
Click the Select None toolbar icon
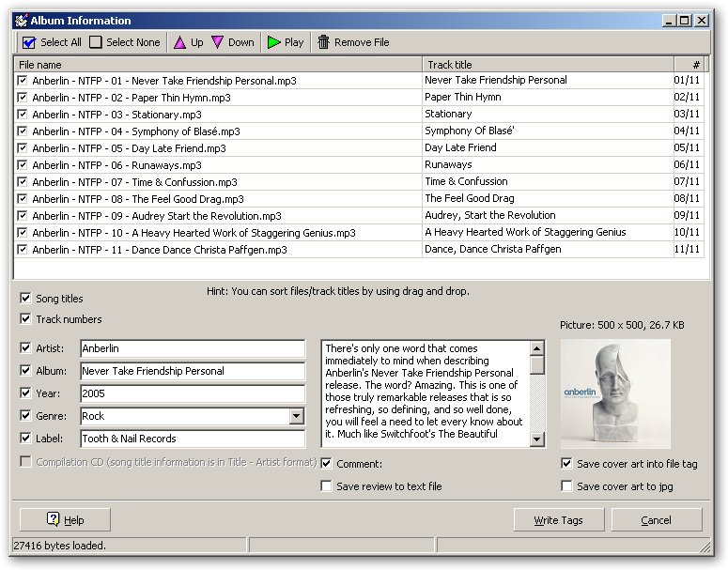(x=96, y=42)
